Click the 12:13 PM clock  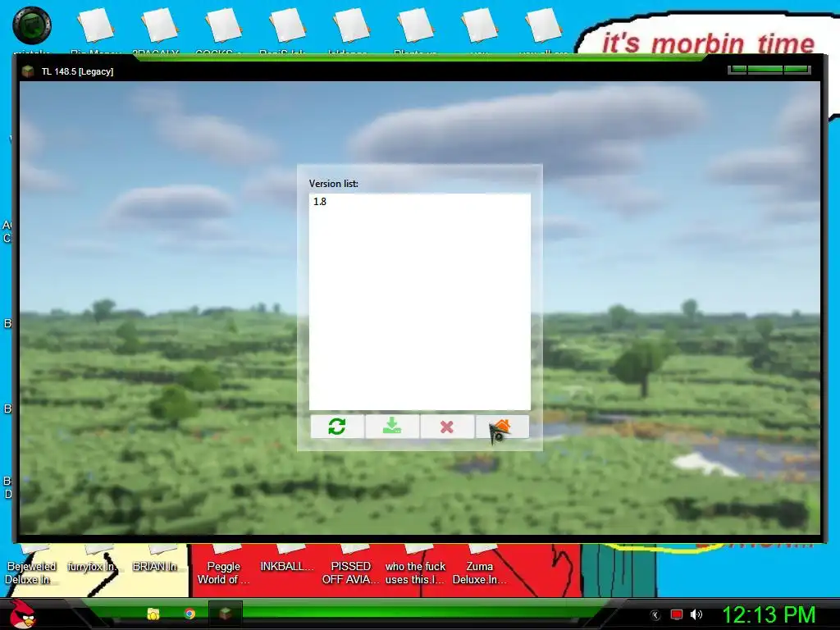[769, 614]
